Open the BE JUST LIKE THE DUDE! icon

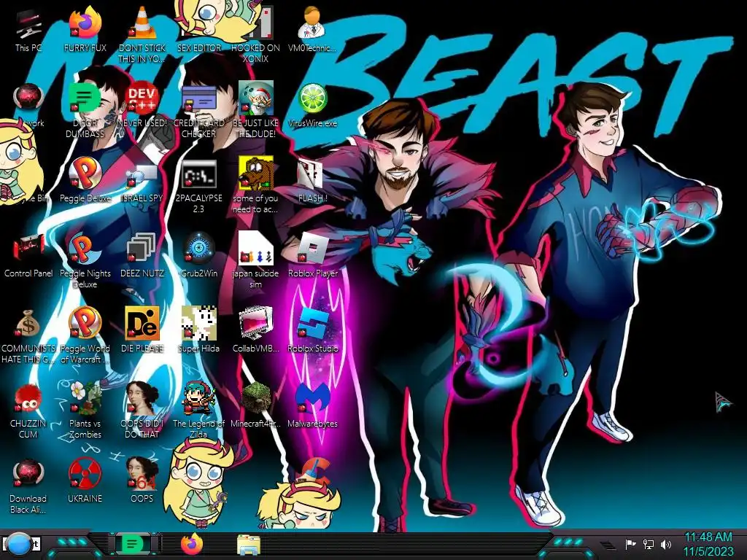255,109
